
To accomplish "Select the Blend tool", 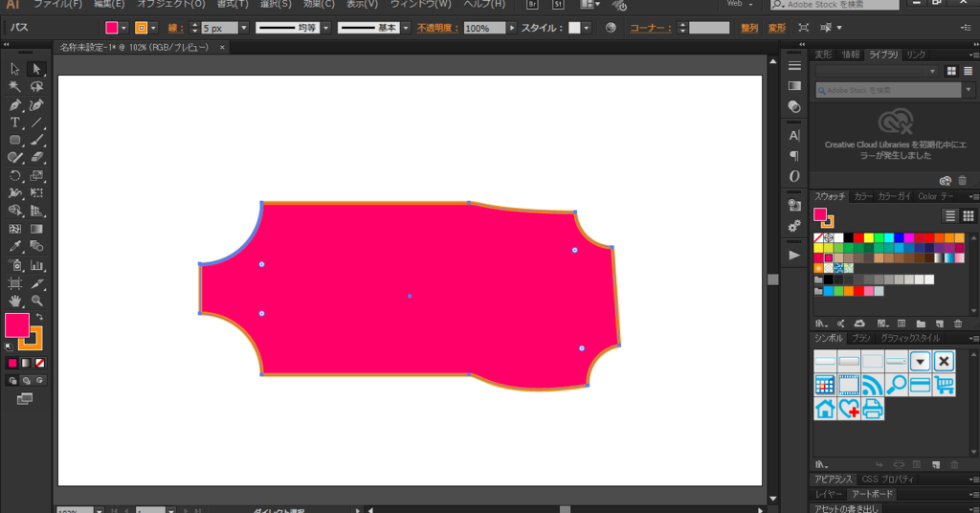I will [x=36, y=246].
